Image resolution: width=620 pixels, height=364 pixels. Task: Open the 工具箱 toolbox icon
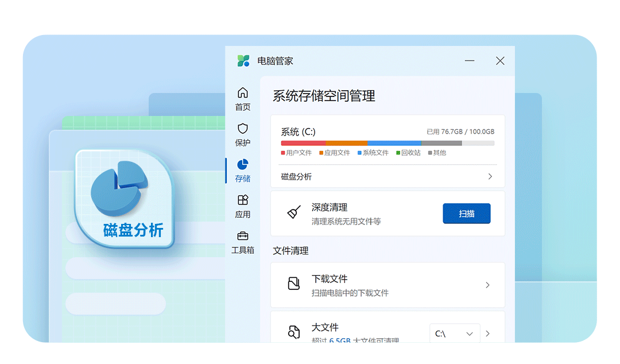coord(243,238)
